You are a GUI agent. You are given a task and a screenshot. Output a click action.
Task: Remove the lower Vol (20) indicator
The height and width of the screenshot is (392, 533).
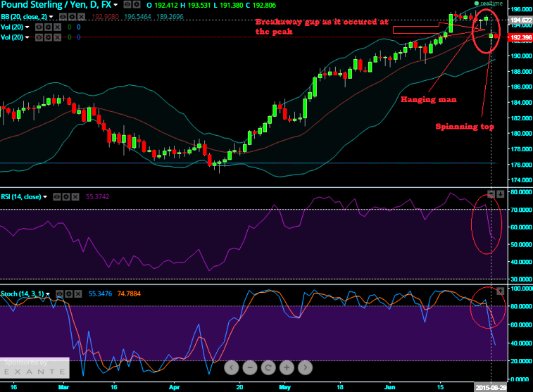coord(57,37)
